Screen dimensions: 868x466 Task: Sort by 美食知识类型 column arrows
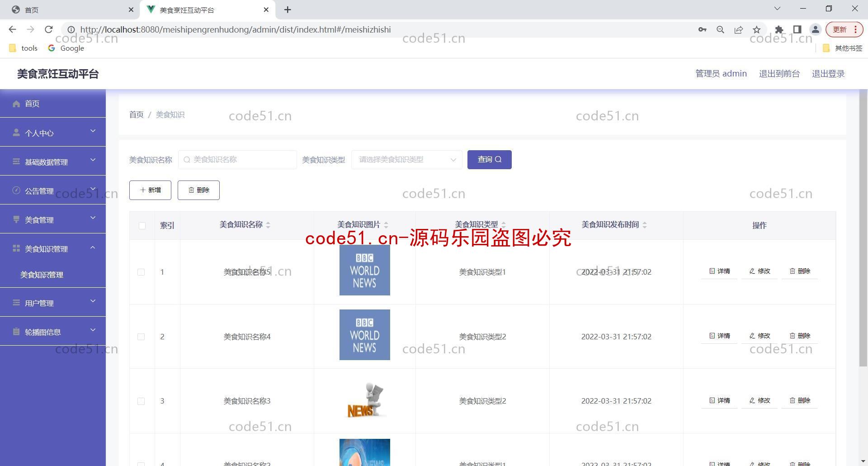point(504,225)
